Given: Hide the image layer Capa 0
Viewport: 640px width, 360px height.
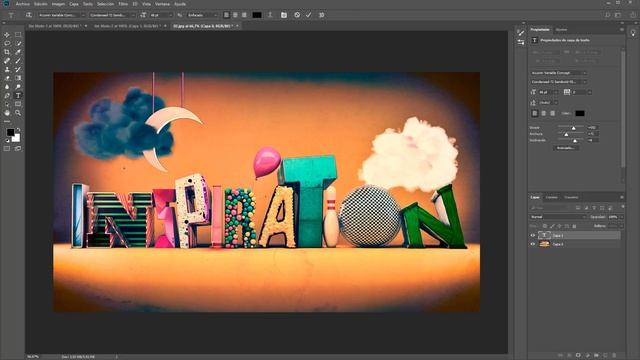Looking at the screenshot, I should [x=533, y=244].
